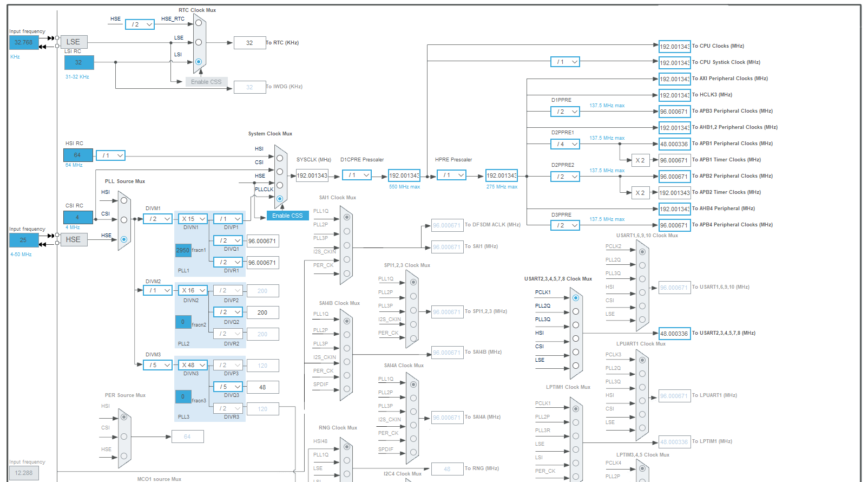Open the DIVQ1 /2 dropdown
This screenshot has height=482, width=868.
[x=228, y=240]
